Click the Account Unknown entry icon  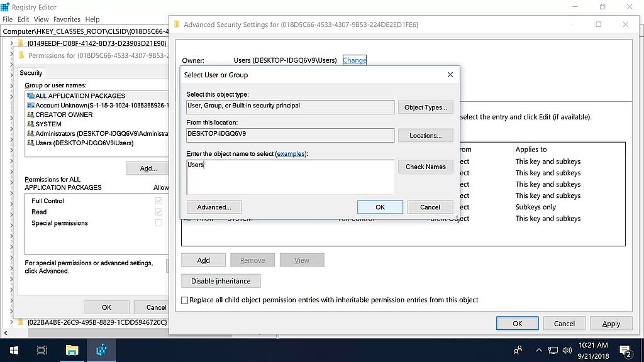[30, 105]
